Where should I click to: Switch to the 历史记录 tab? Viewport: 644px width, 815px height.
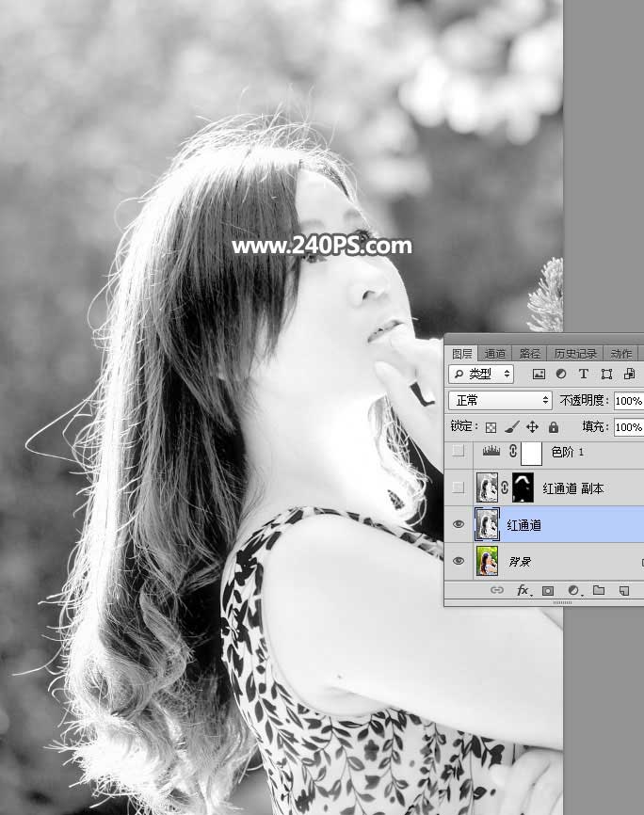point(575,354)
